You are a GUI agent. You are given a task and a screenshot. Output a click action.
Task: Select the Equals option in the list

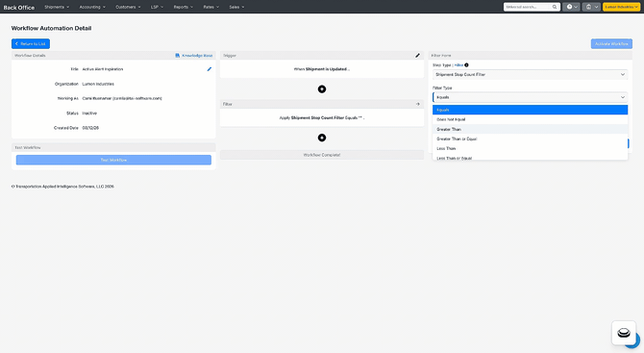pos(530,110)
